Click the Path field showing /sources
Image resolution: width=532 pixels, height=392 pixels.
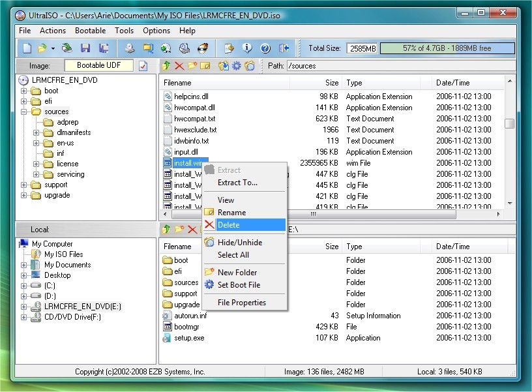[391, 66]
